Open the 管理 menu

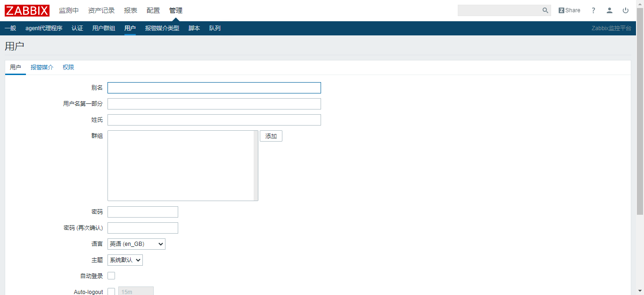[x=176, y=10]
